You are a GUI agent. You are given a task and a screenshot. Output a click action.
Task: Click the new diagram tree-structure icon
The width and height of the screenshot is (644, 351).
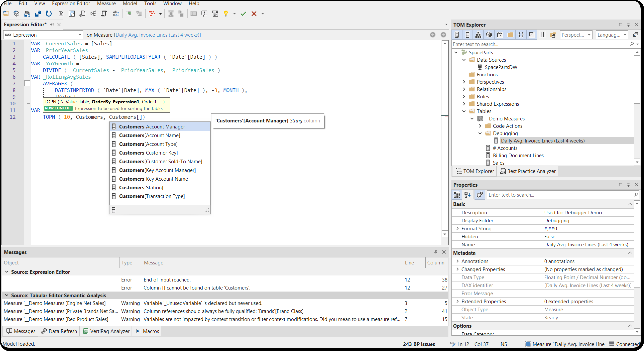pyautogui.click(x=93, y=14)
